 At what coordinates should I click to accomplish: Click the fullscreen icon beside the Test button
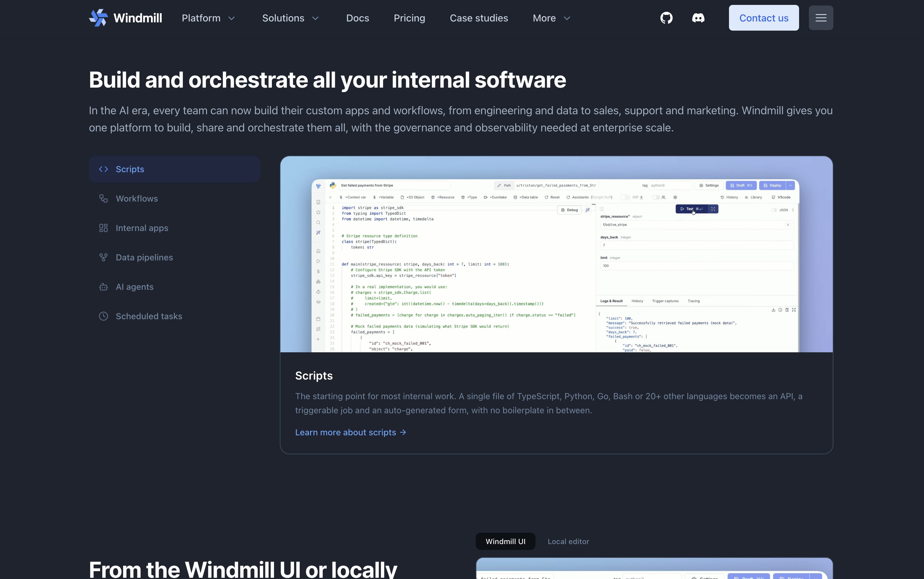(713, 209)
